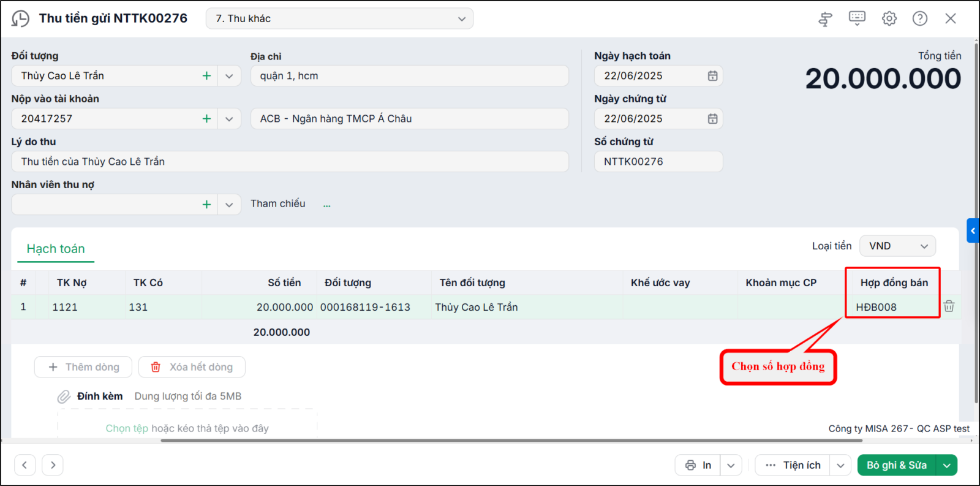This screenshot has width=980, height=486.
Task: Click the Tiện ích button
Action: click(x=793, y=465)
